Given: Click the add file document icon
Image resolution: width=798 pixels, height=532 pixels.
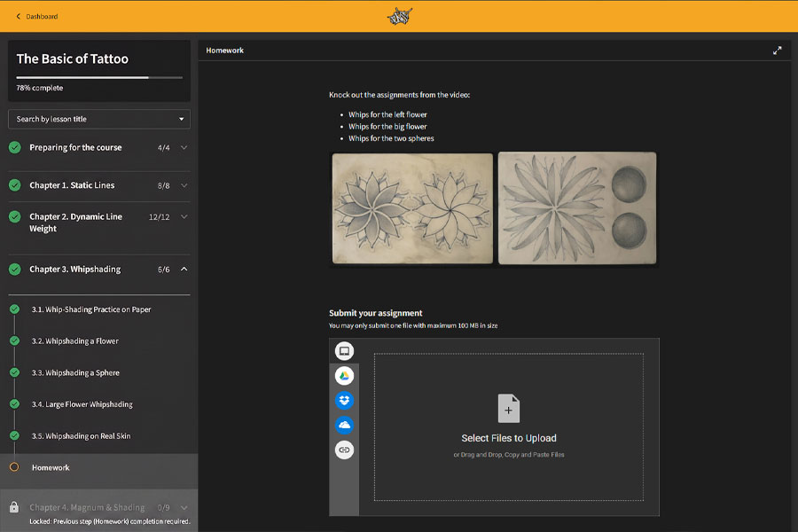Looking at the screenshot, I should (x=508, y=408).
